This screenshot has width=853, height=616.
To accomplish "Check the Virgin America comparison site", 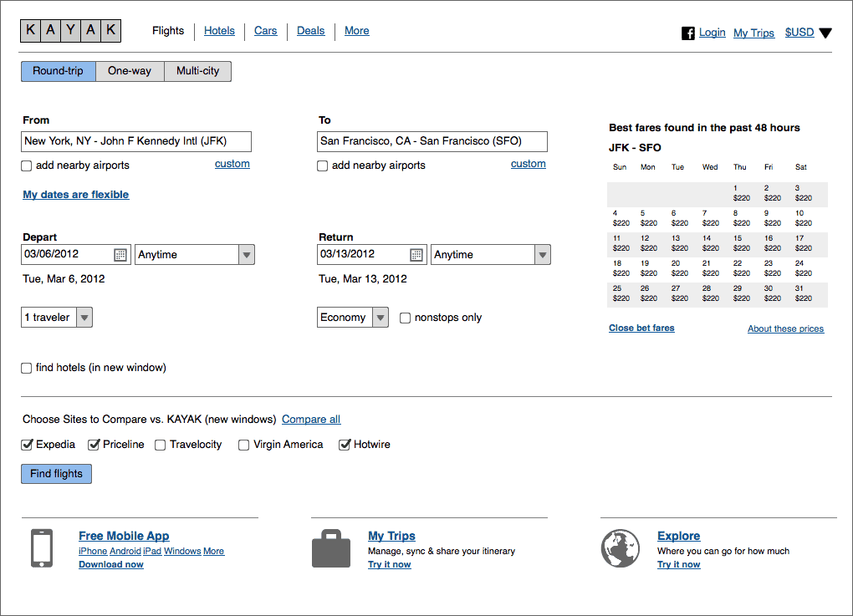I will (243, 445).
